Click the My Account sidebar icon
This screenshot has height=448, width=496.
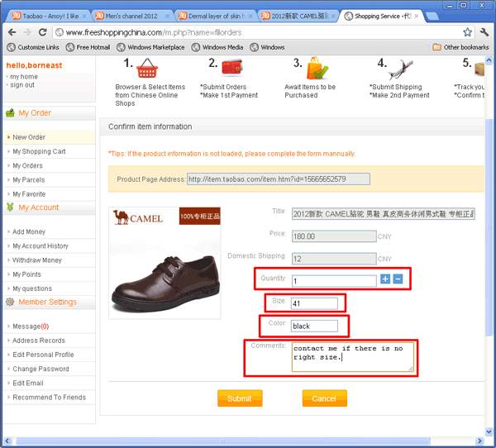[x=10, y=207]
